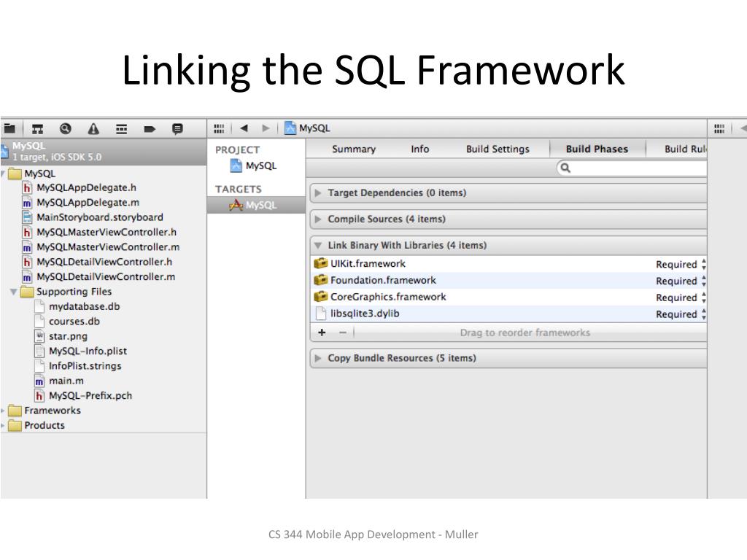Open MySQLAppDelegate.h
This screenshot has width=747, height=560.
(x=86, y=187)
